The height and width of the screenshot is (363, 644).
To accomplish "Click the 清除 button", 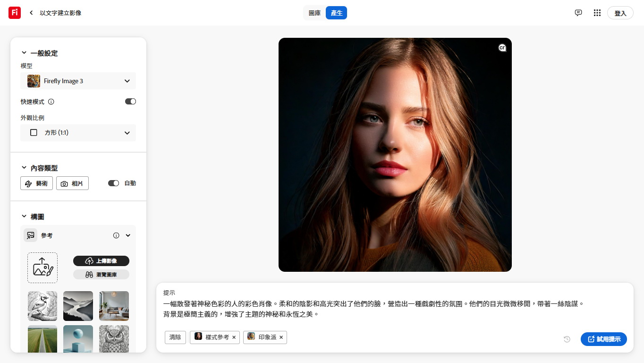I will tap(175, 337).
